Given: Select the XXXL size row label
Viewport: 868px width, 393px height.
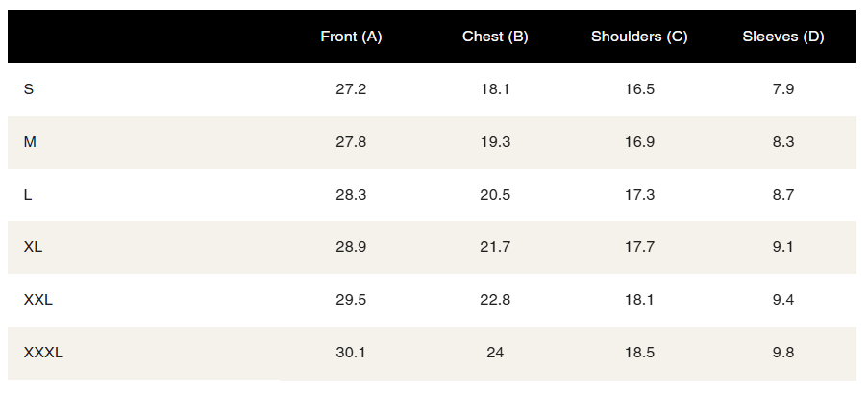Looking at the screenshot, I should [43, 353].
